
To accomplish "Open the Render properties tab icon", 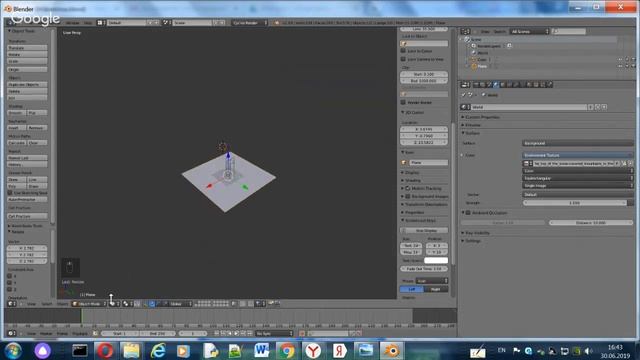I will point(476,84).
